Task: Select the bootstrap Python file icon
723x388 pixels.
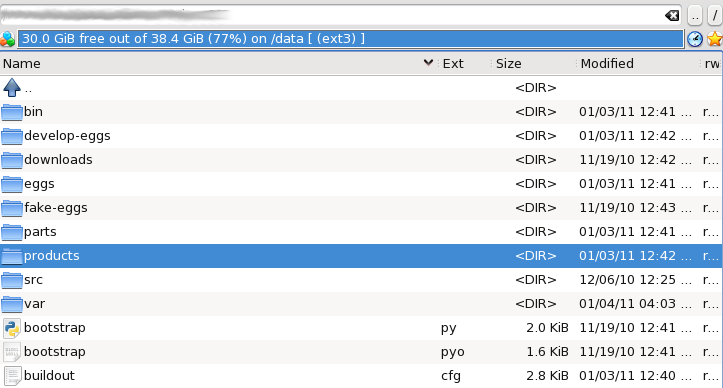Action: click(12, 328)
